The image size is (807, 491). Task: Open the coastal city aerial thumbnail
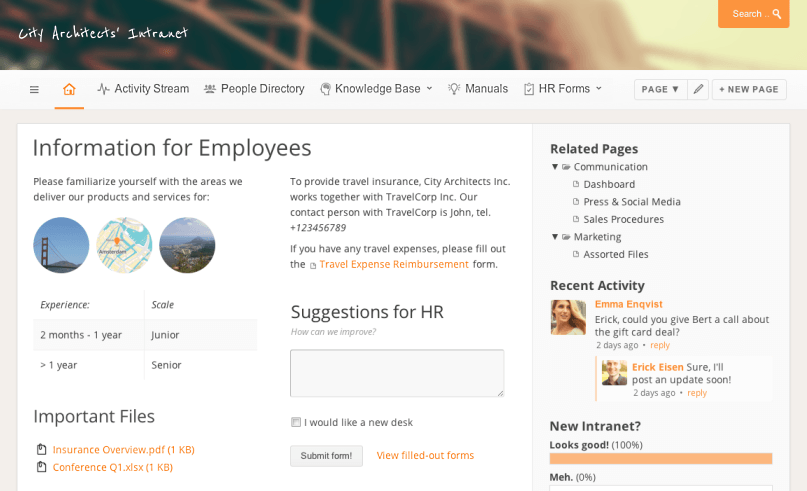point(187,245)
